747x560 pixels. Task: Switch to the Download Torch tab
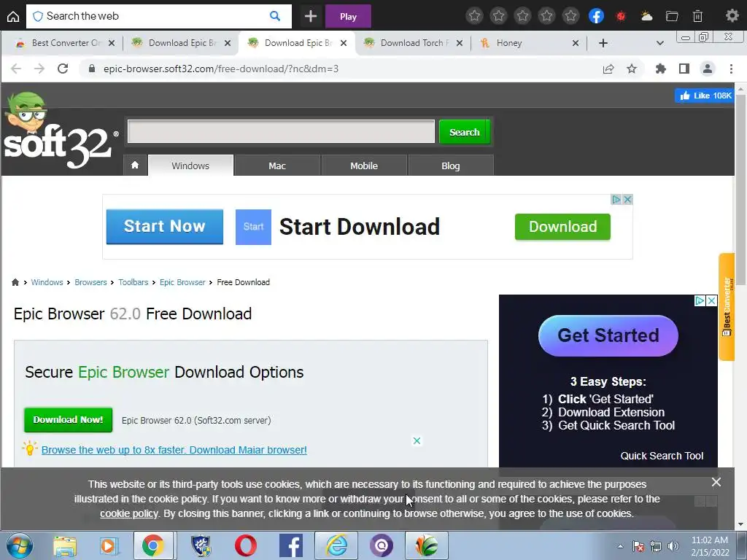pos(412,43)
